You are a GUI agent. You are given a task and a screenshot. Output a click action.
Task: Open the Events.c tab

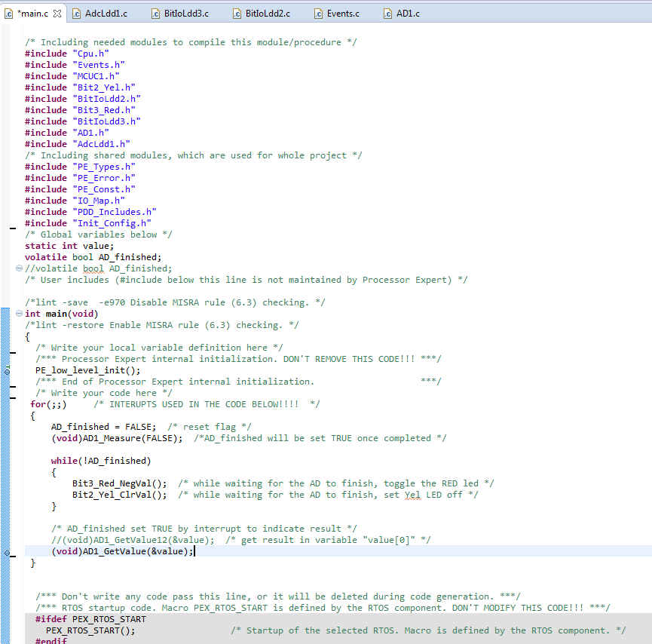(343, 14)
